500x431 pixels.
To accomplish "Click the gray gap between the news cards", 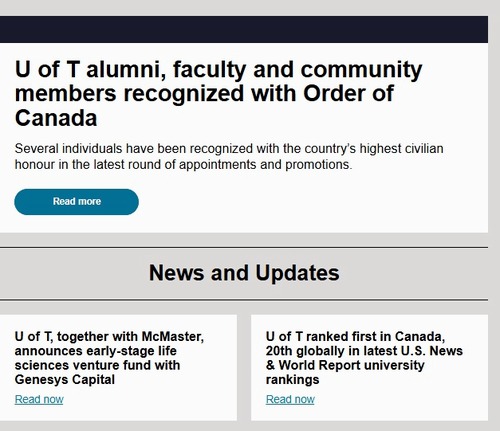I will click(x=244, y=368).
